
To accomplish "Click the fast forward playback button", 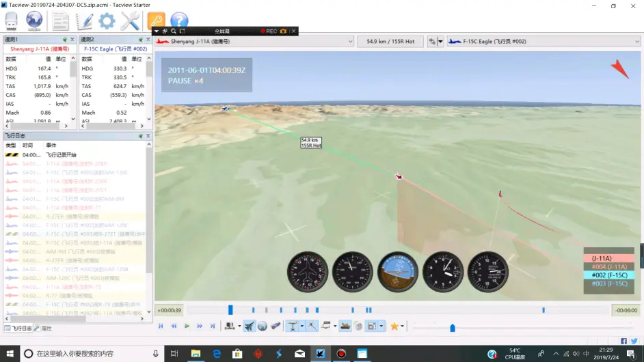I will tap(200, 326).
